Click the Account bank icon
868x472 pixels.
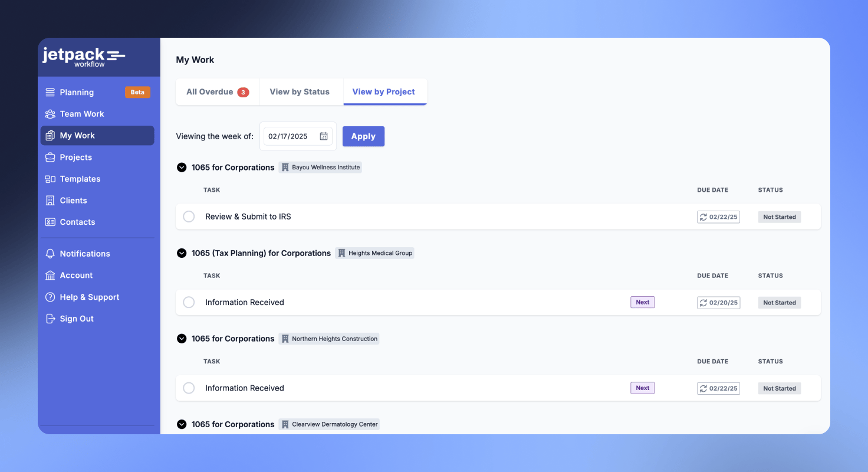[50, 276]
